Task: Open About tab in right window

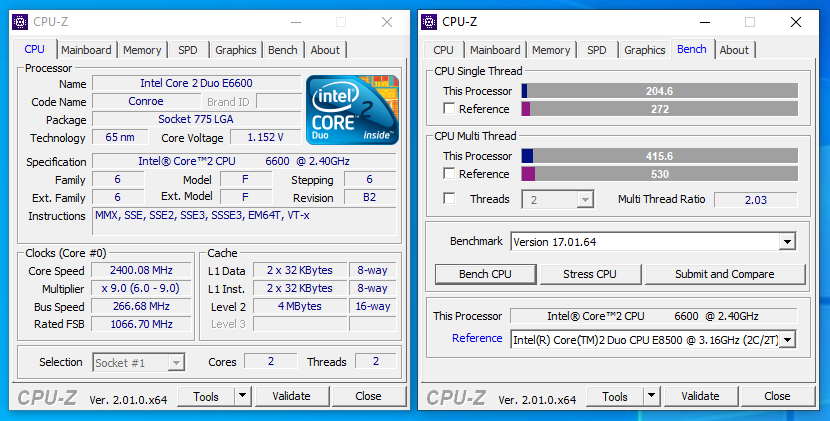Action: click(x=734, y=50)
